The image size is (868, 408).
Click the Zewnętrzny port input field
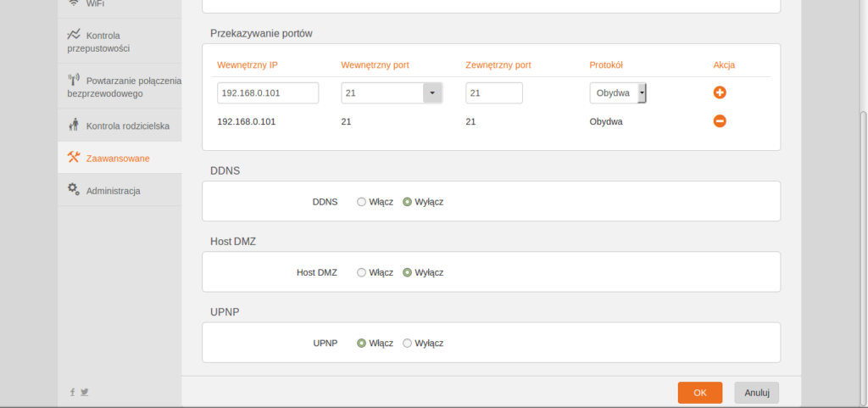pos(493,93)
